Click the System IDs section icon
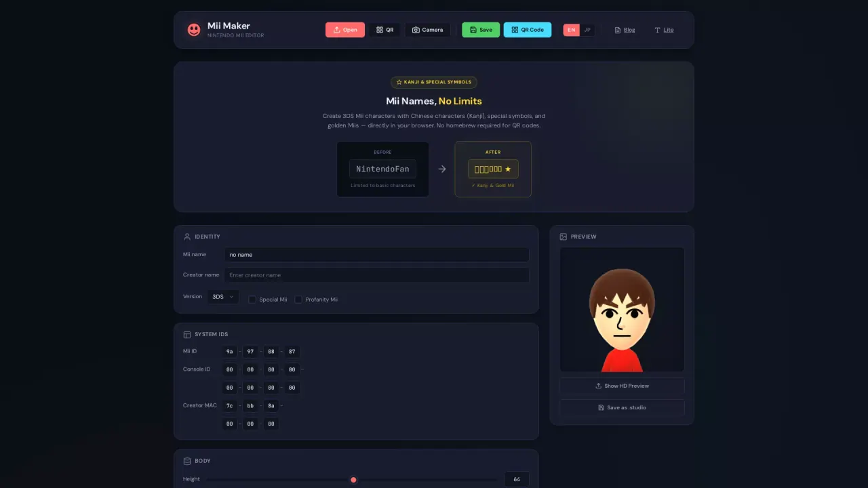The image size is (868, 488). pyautogui.click(x=187, y=334)
